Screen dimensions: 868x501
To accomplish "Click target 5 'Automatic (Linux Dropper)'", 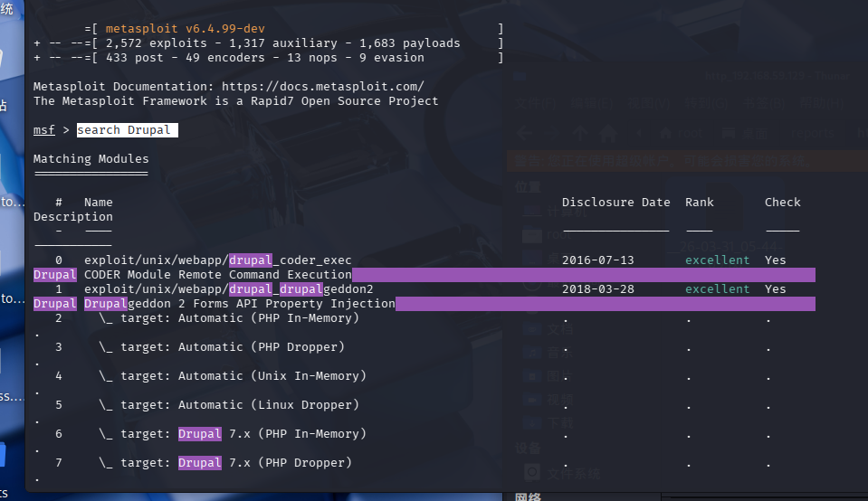I will click(269, 405).
